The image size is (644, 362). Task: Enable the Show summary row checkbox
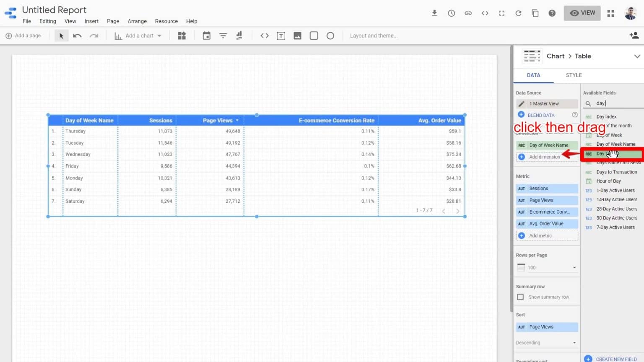(x=520, y=297)
